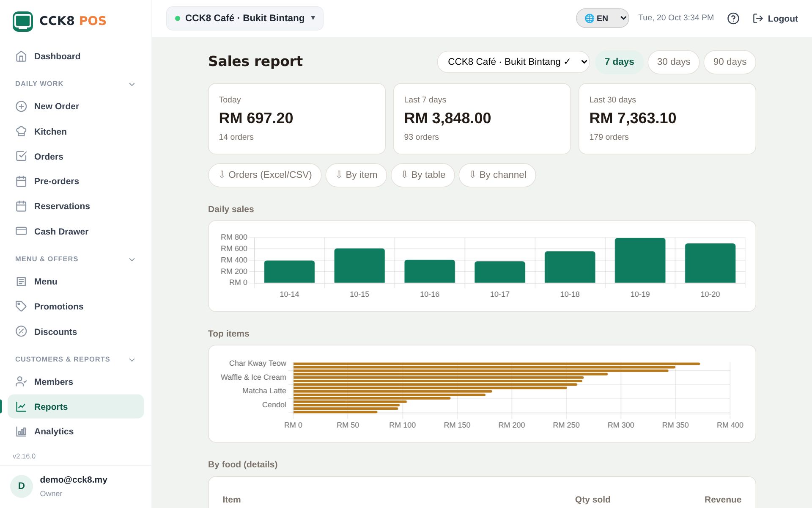Screen dimensions: 812x508
Task: Open Analytics bar chart icon
Action: (21, 431)
